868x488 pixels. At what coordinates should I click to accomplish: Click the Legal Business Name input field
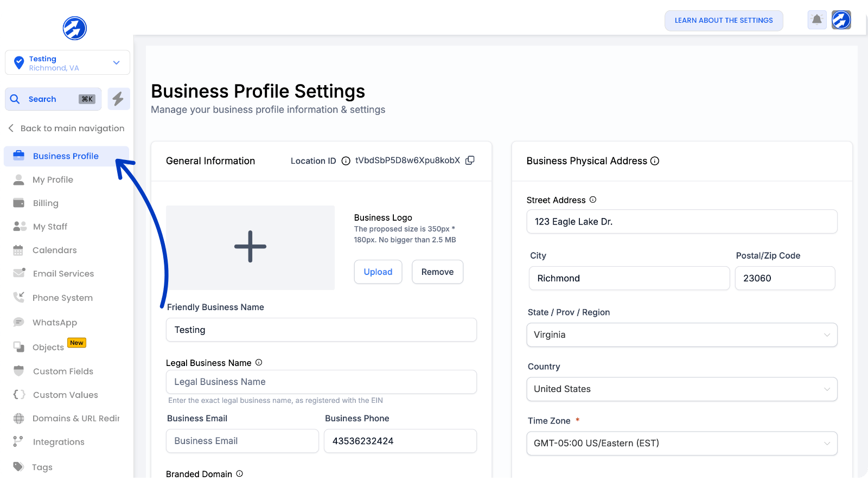point(321,382)
